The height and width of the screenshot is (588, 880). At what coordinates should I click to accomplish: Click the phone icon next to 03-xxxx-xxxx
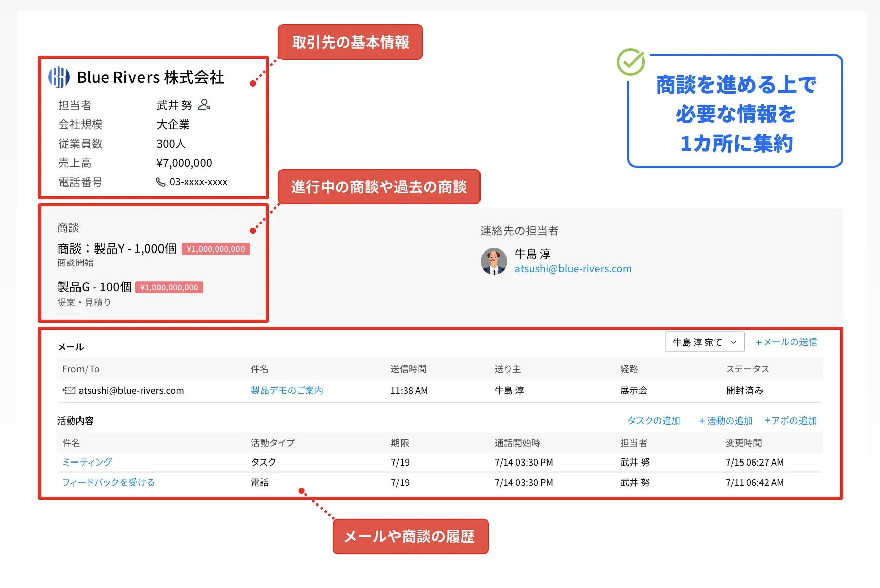click(x=161, y=182)
